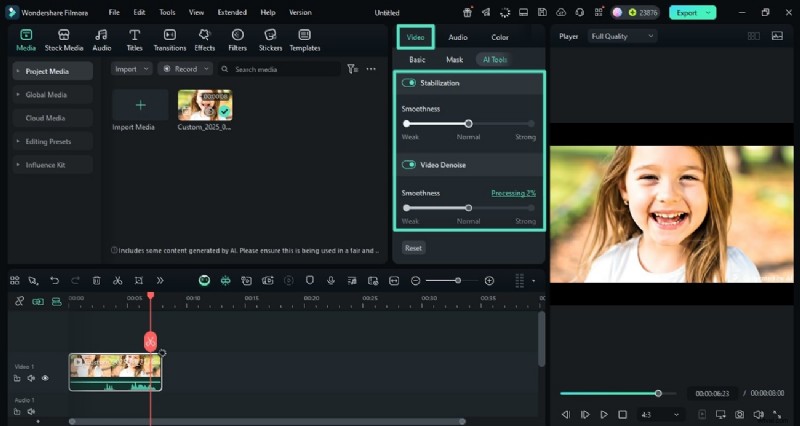Play the preview video
The height and width of the screenshot is (426, 800).
pyautogui.click(x=604, y=414)
